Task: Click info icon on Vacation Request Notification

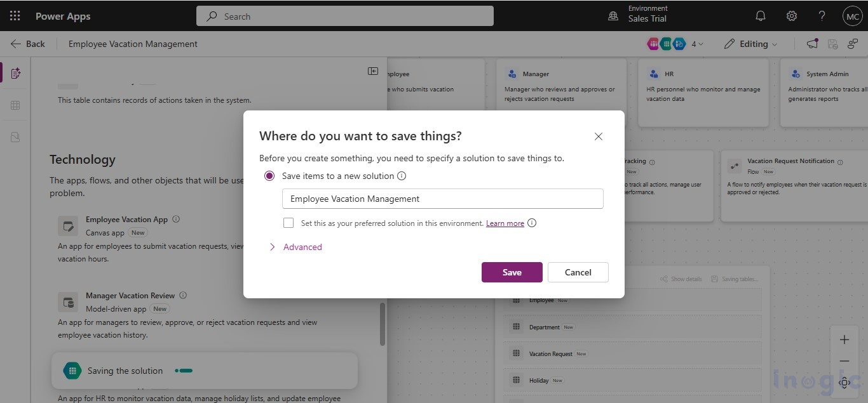Action: (x=840, y=162)
